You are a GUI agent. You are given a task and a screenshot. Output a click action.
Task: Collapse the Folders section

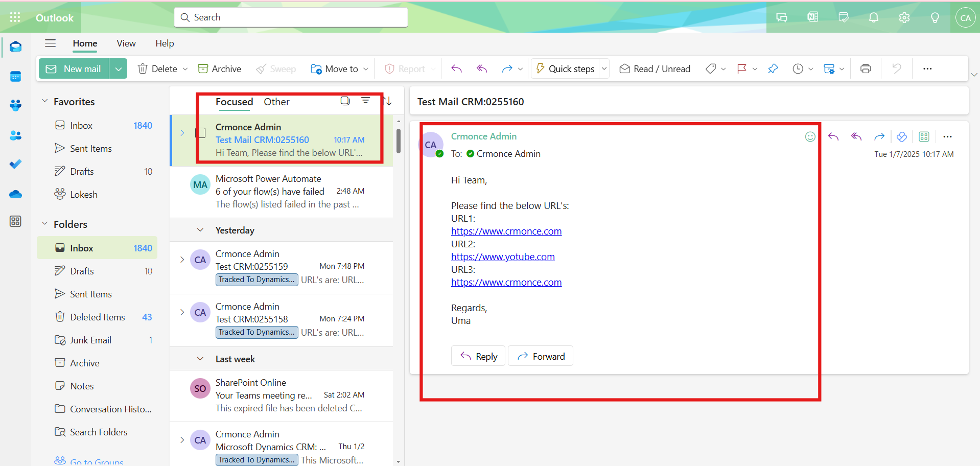pyautogui.click(x=44, y=224)
